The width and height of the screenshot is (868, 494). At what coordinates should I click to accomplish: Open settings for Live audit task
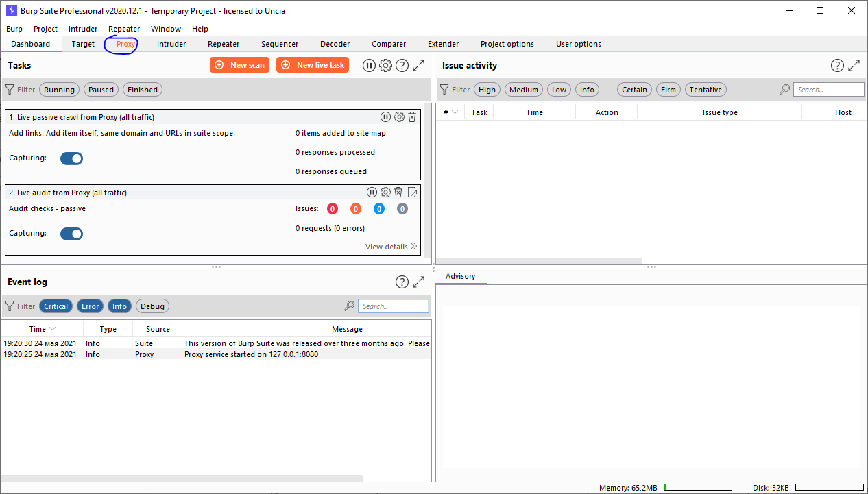[385, 193]
